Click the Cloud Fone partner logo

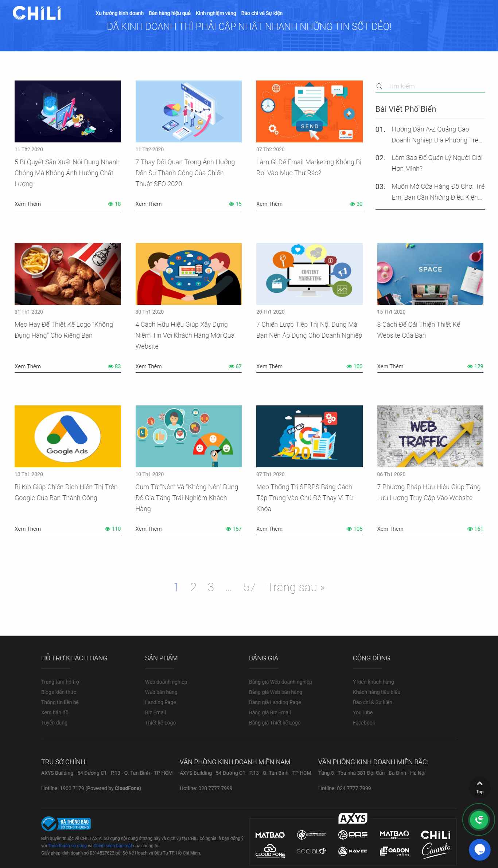click(270, 851)
